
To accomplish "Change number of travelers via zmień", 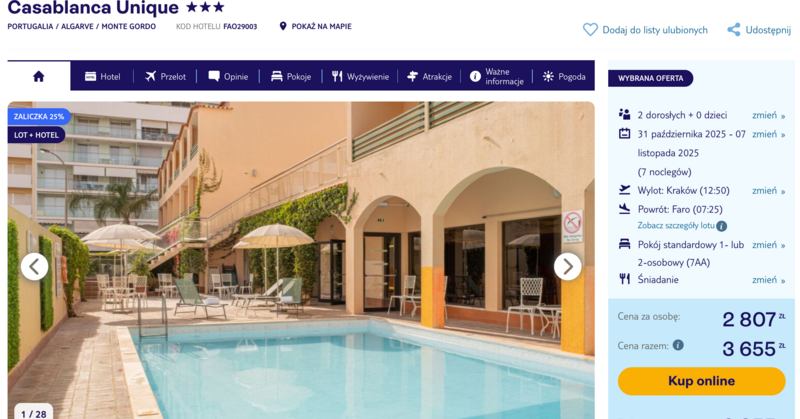I will 768,115.
